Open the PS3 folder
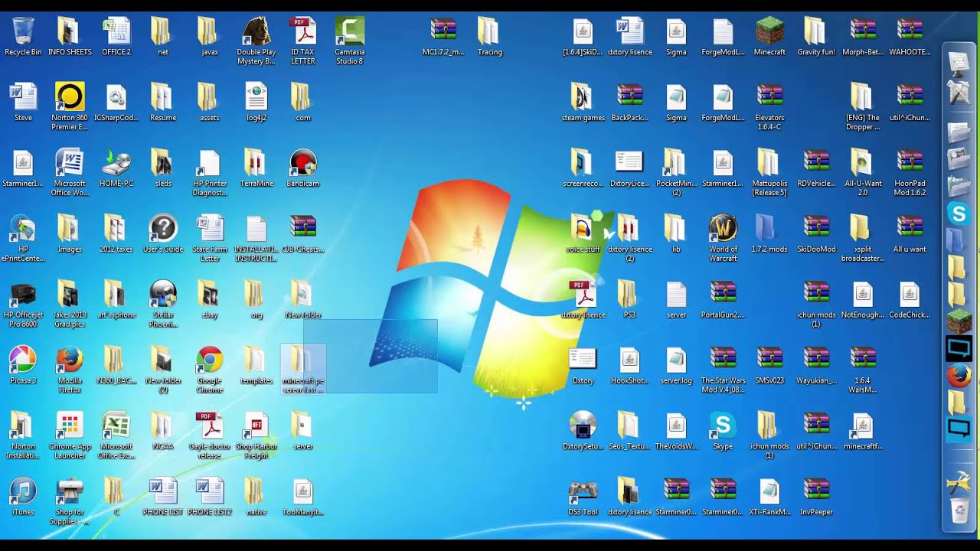Viewport: 980px width, 551px height. coord(629,299)
